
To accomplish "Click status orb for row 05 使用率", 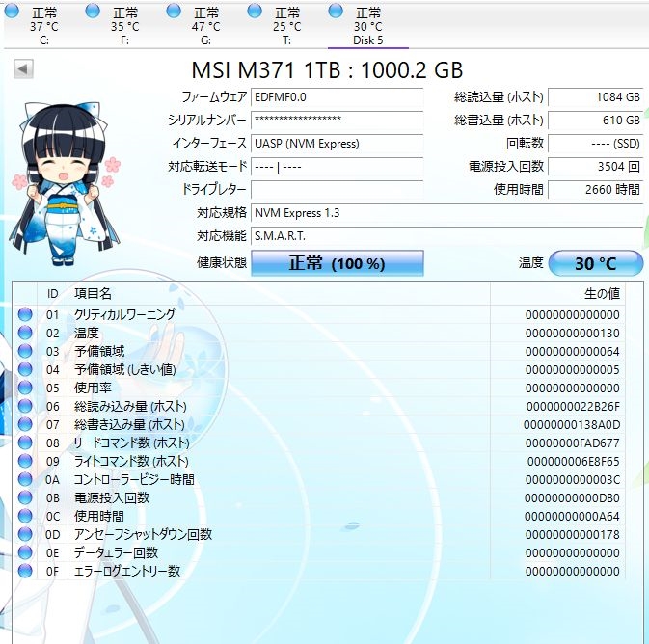I will [25, 388].
